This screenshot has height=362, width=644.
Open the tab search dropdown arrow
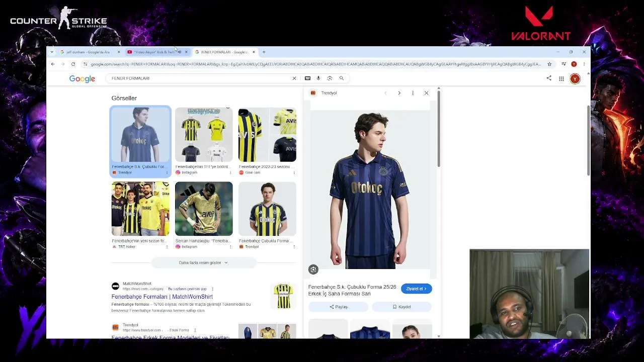[52, 52]
